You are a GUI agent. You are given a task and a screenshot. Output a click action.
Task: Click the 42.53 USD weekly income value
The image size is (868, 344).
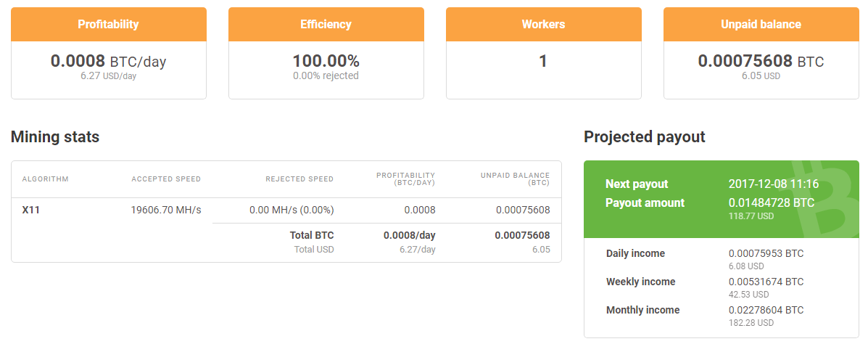point(749,294)
